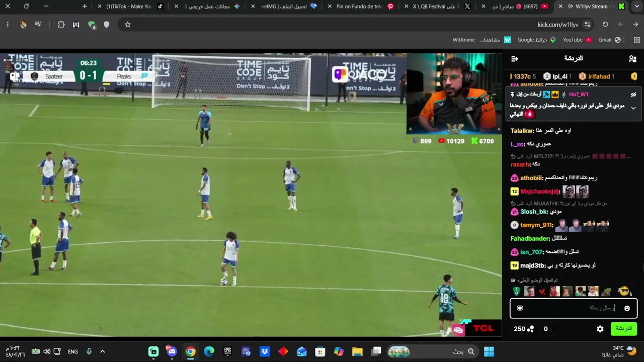
Task: Open channel points balance showing 250
Action: (524, 329)
